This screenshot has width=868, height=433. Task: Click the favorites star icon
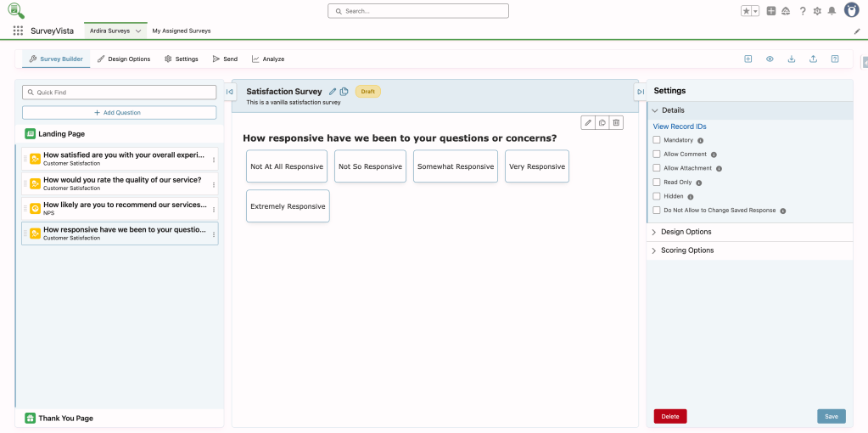[x=746, y=11]
